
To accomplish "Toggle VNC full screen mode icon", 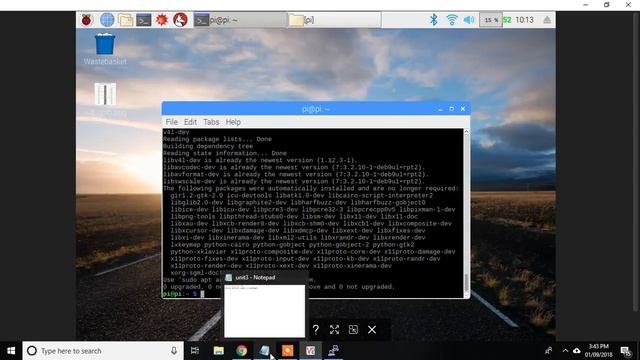I will point(334,329).
